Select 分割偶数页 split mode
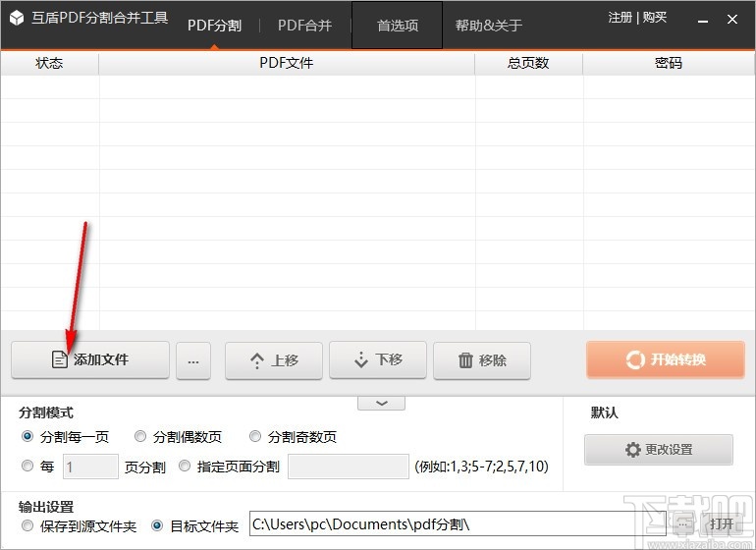The width and height of the screenshot is (756, 550). (140, 437)
